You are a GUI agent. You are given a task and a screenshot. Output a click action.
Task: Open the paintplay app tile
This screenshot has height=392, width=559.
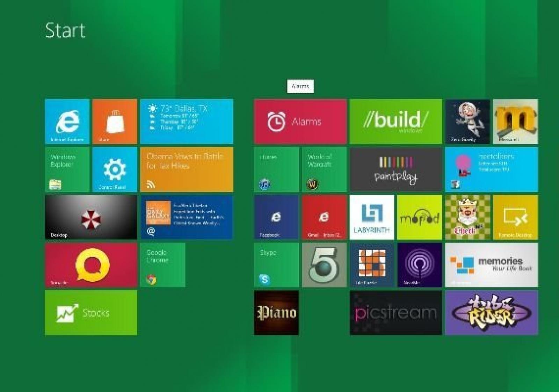[x=396, y=169]
